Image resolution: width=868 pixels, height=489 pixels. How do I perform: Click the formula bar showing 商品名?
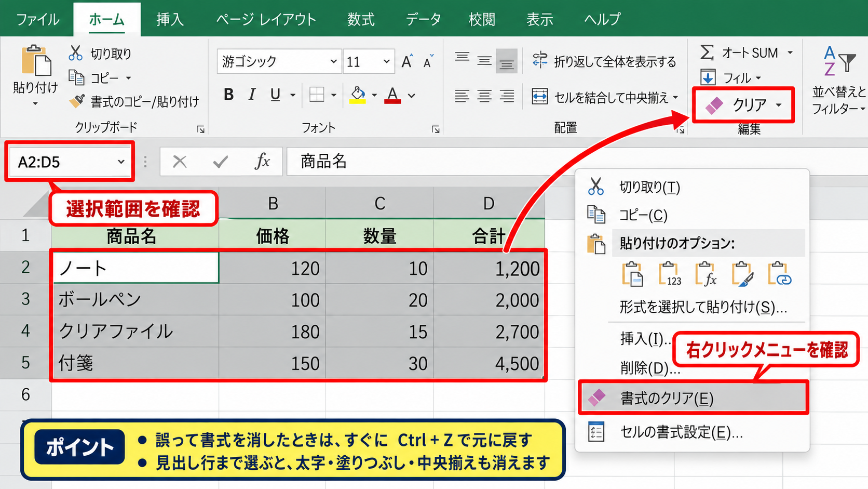tap(576, 162)
